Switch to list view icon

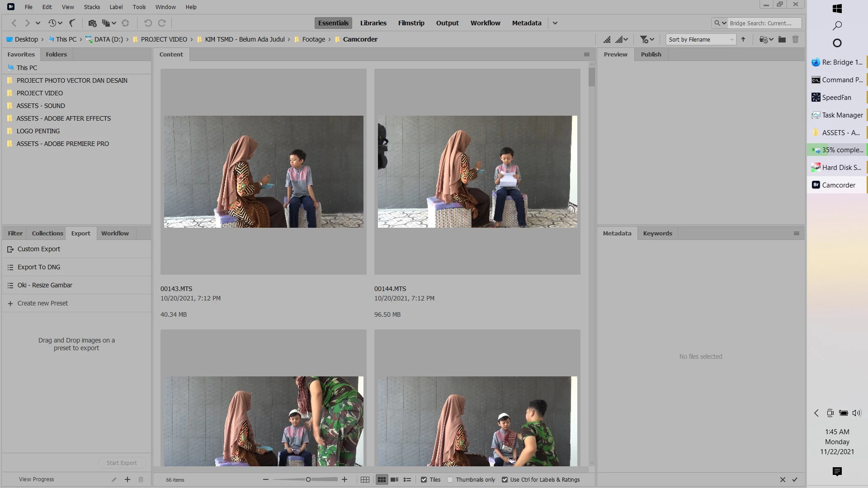[407, 479]
